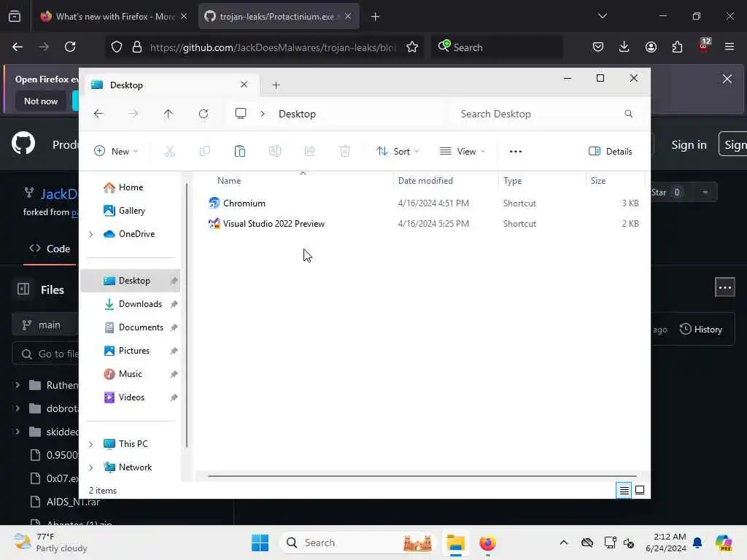Screen dimensions: 747x560
Task: Click the horizontal scrollbar in file list
Action: pyautogui.click(x=422, y=475)
